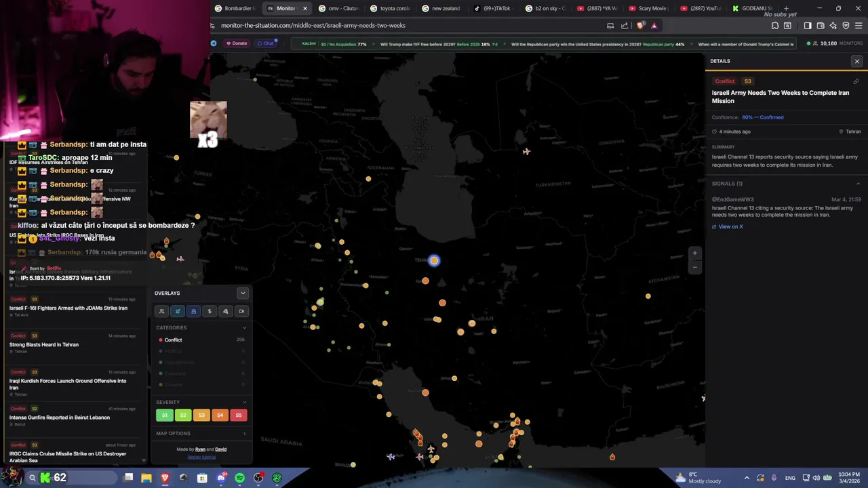868x488 pixels.
Task: Click the Task View taskbar icon
Action: [128, 478]
